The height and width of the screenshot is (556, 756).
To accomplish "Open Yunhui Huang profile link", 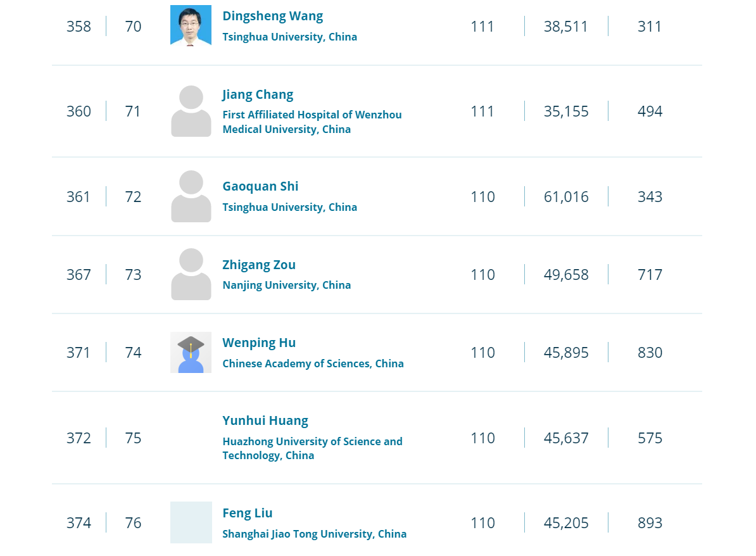I will click(x=265, y=420).
